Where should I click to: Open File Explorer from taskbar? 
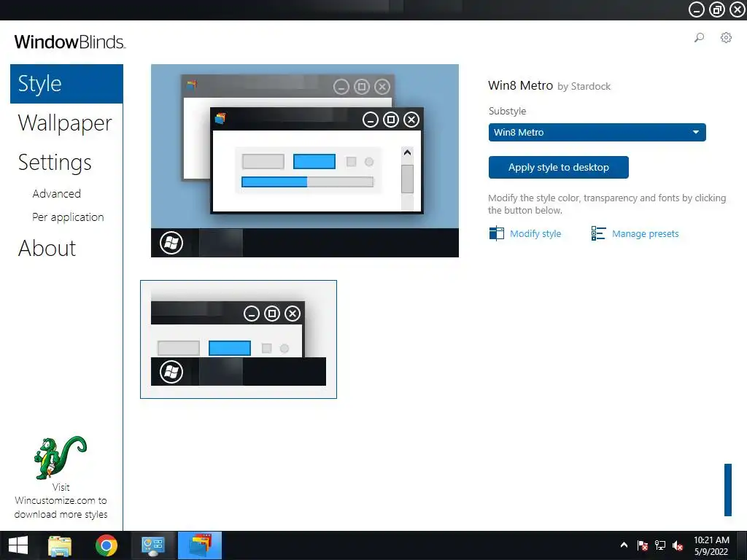tap(60, 545)
